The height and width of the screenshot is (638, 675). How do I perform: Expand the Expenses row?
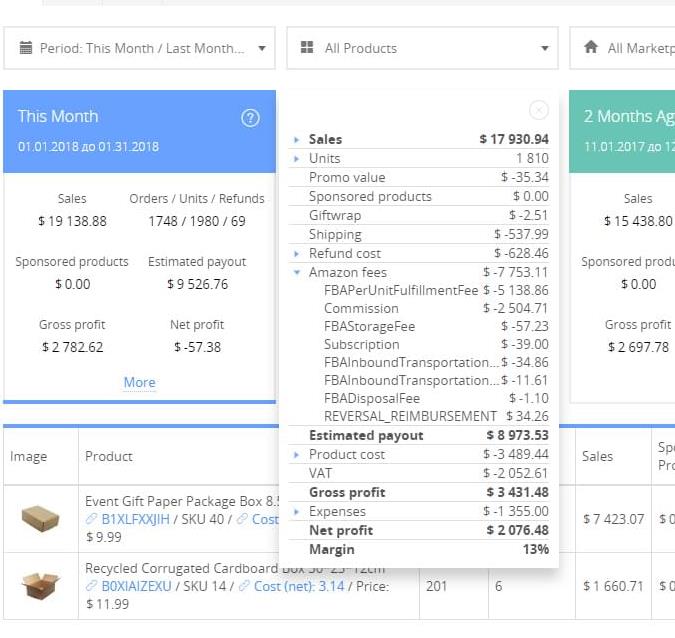pyautogui.click(x=297, y=512)
